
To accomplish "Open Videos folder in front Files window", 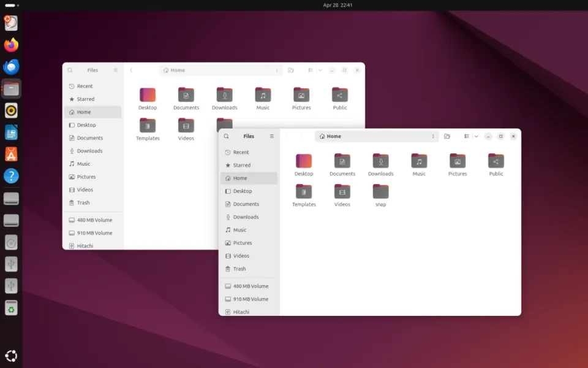I will (342, 196).
